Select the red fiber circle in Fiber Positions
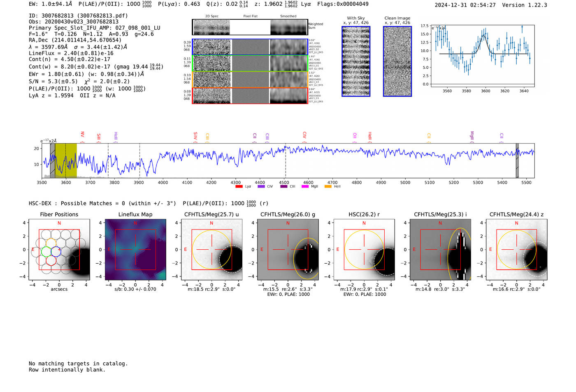The width and height of the screenshot is (576, 392). click(51, 261)
